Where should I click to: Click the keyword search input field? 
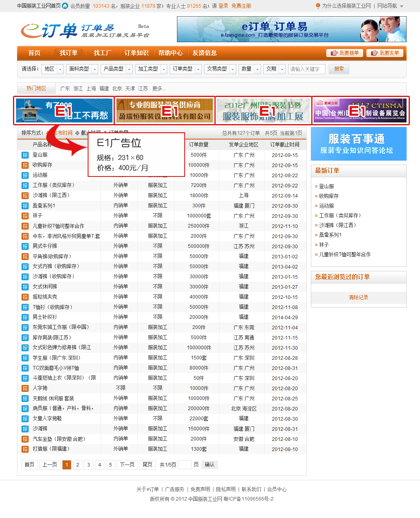tap(307, 69)
